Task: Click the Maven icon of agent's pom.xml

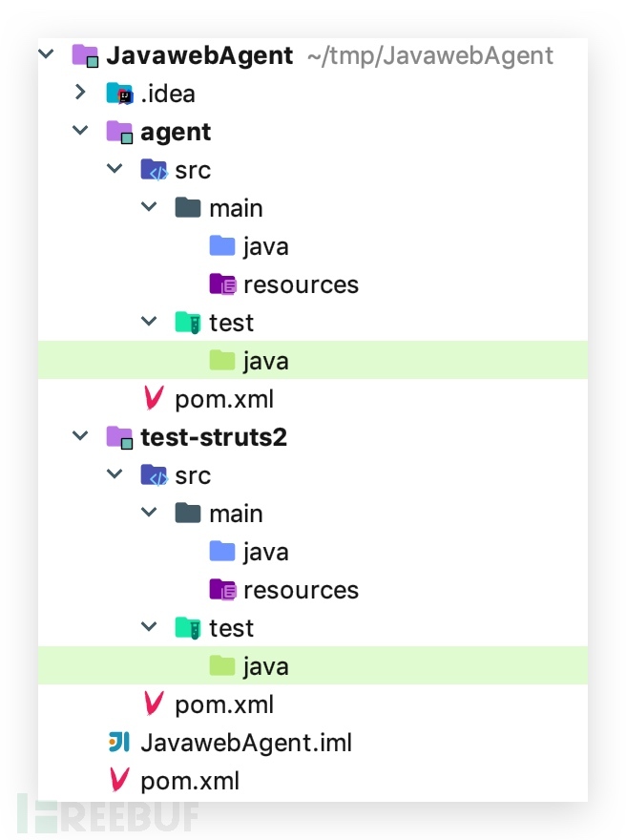Action: point(154,399)
